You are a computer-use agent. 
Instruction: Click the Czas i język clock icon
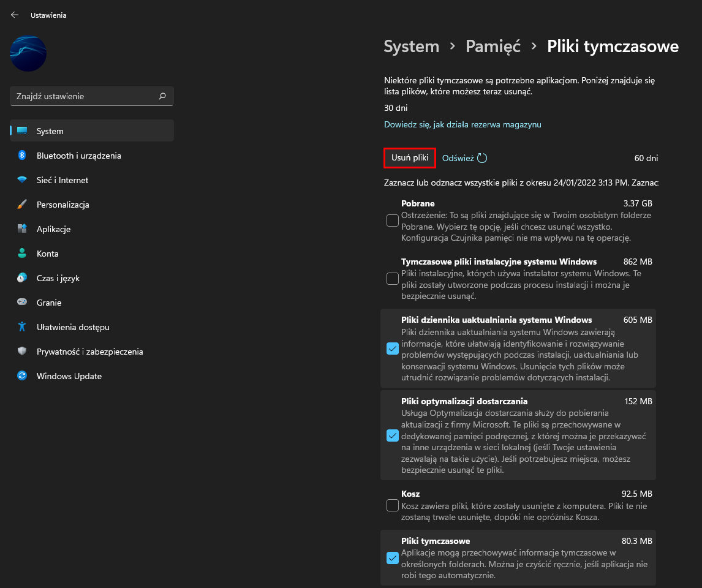coord(22,278)
